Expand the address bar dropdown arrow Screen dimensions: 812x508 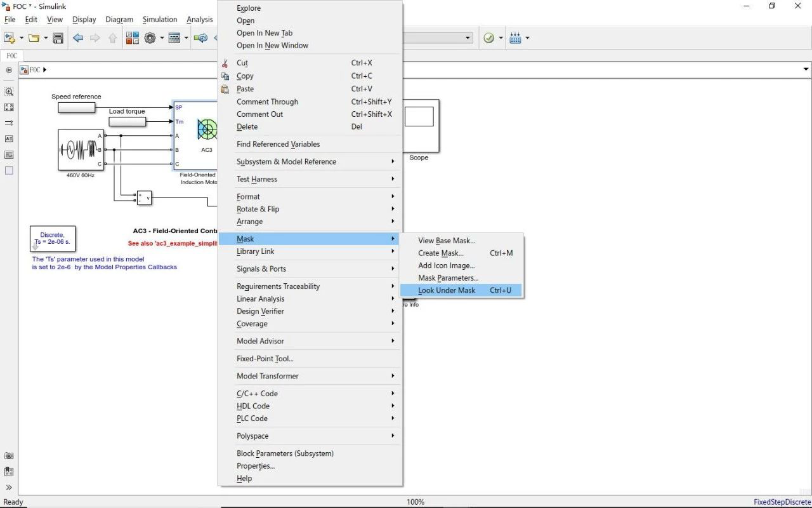(806, 69)
